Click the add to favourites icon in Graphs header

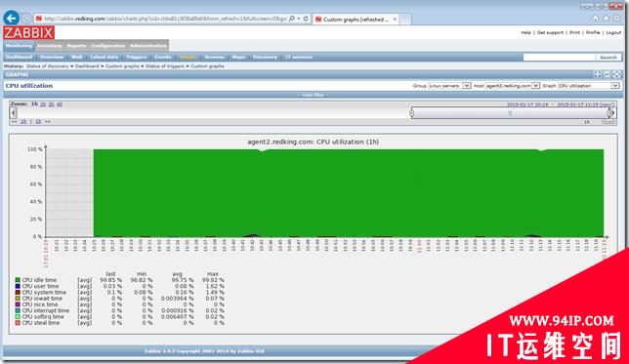coord(598,74)
